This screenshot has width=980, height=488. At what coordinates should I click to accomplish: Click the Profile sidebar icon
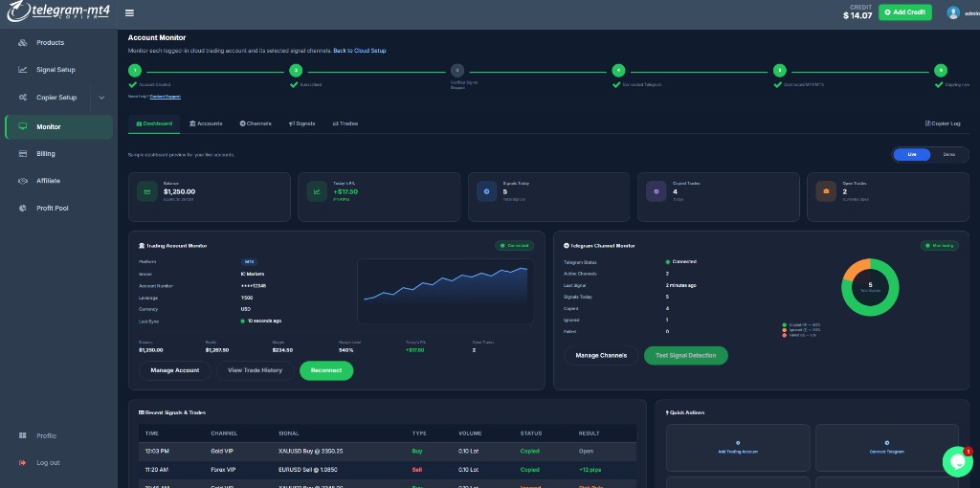tap(23, 435)
